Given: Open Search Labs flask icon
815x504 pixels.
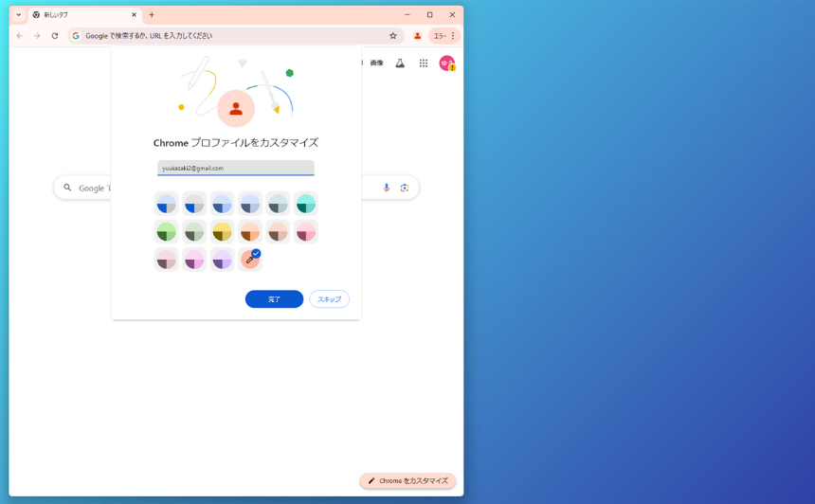Looking at the screenshot, I should [x=400, y=63].
